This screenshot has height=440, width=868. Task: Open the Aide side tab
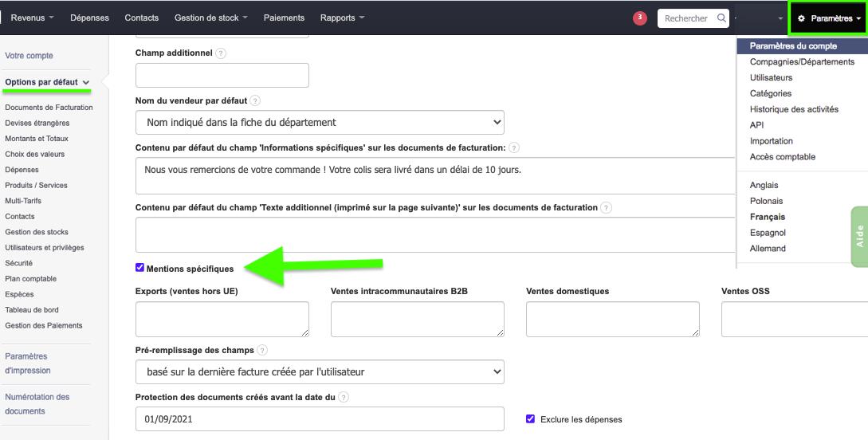pos(859,236)
